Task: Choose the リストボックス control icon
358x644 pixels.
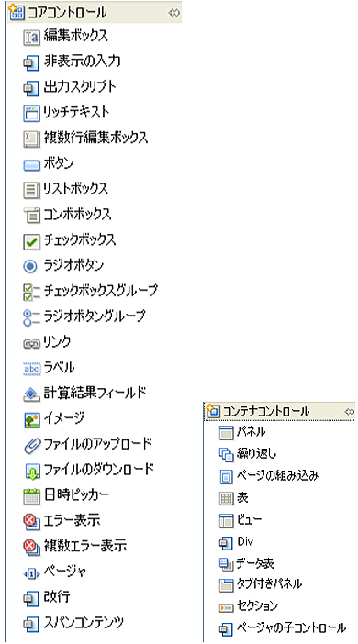Action: tap(31, 190)
